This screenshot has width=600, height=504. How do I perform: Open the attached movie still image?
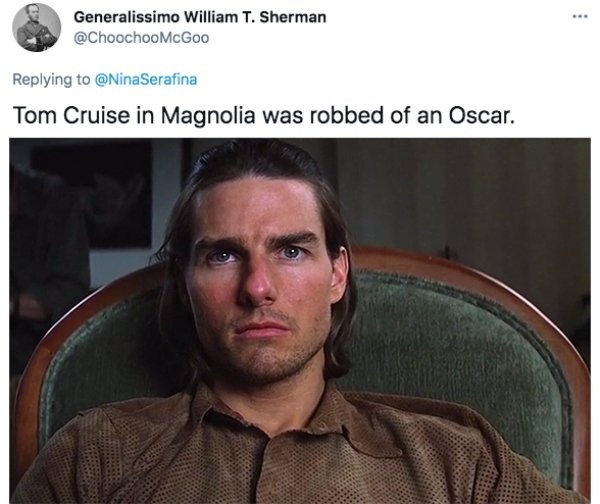click(x=300, y=321)
